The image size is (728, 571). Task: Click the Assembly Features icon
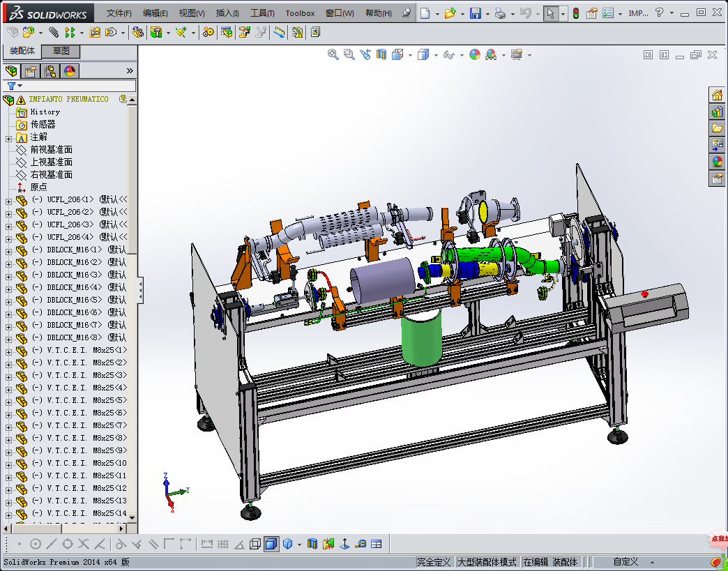156,32
